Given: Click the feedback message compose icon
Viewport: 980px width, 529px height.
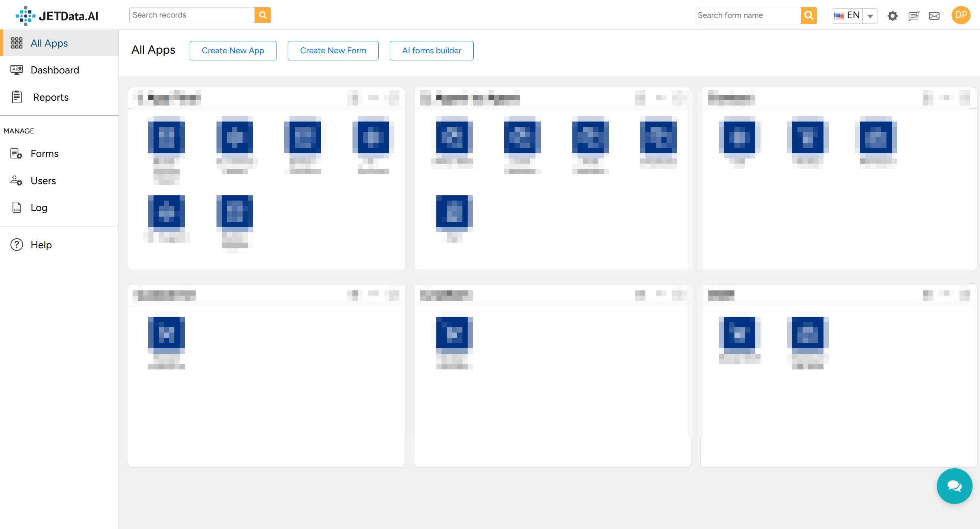Looking at the screenshot, I should tap(914, 16).
